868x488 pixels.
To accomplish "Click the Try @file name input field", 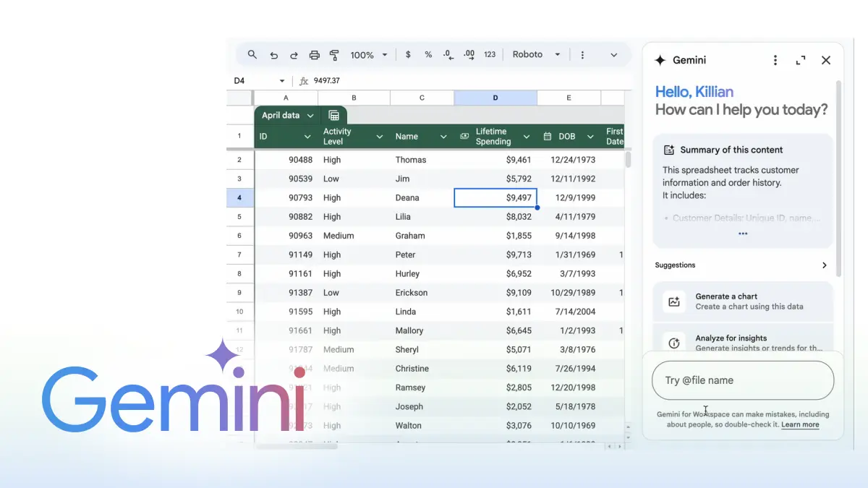I will (742, 380).
